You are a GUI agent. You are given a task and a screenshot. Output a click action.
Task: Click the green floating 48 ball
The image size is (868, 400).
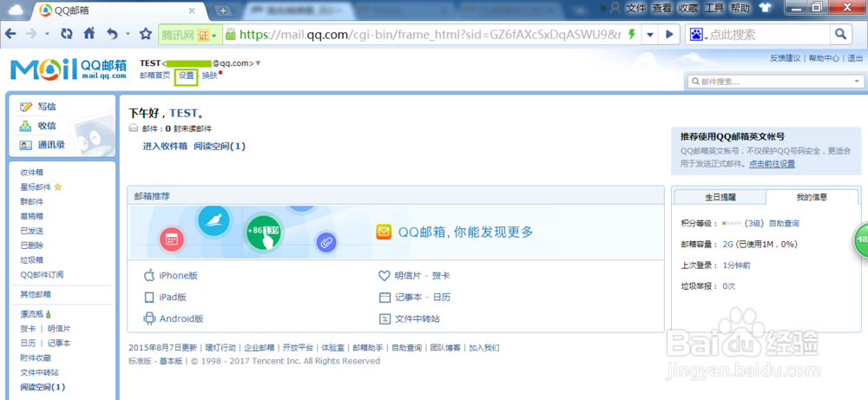tap(860, 239)
